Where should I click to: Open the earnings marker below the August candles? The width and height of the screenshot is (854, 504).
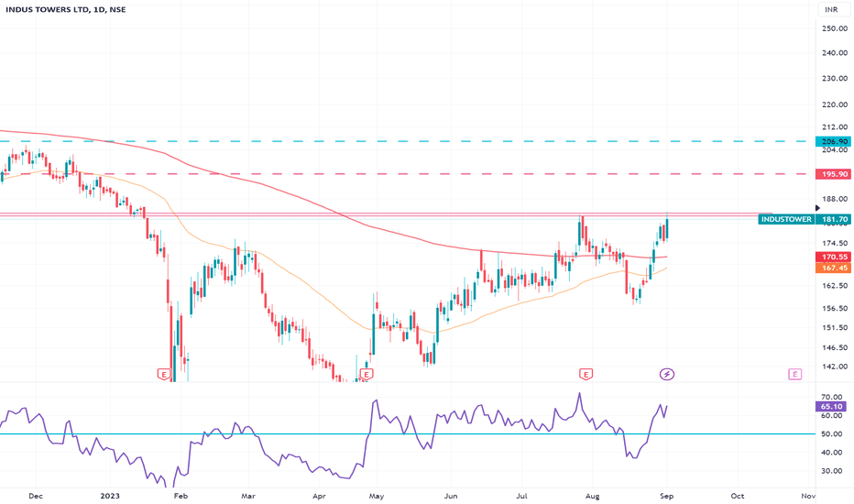[586, 374]
